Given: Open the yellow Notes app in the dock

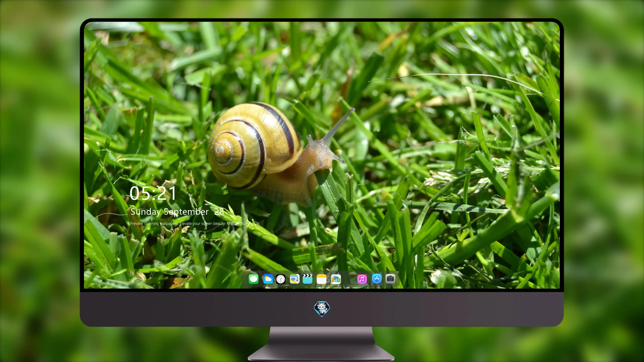Looking at the screenshot, I should (x=321, y=279).
